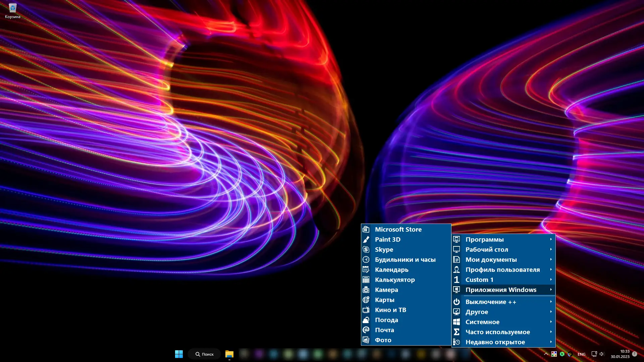
Task: Click the Выключение ++ power icon
Action: point(457,302)
